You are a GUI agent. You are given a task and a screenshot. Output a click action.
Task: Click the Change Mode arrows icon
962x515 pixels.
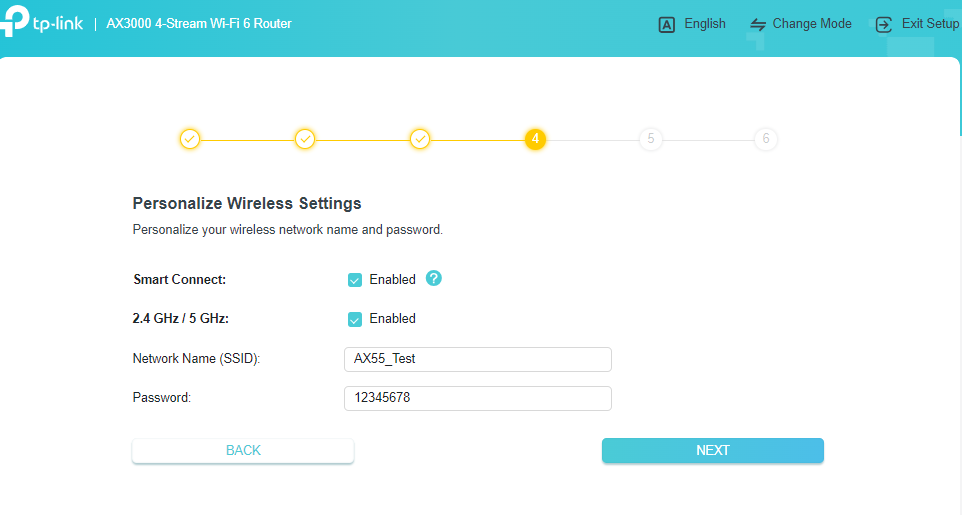(758, 25)
